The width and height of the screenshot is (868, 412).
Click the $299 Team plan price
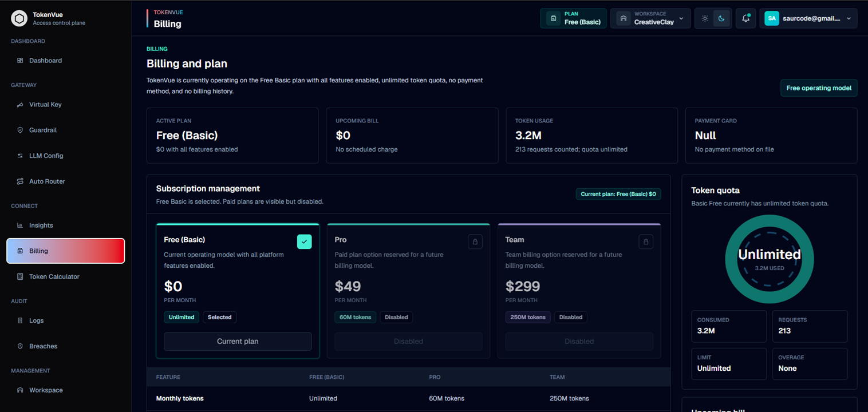point(523,286)
